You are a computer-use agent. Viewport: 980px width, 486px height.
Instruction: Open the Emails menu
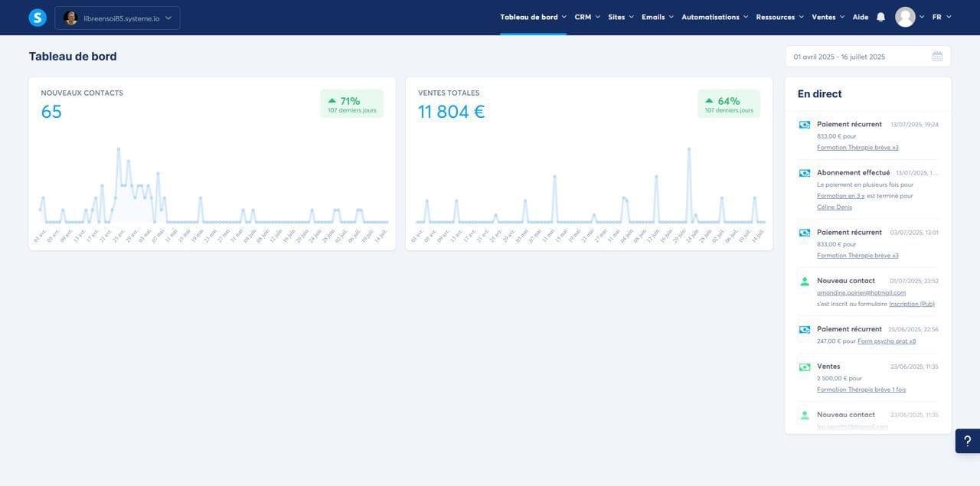pos(658,17)
